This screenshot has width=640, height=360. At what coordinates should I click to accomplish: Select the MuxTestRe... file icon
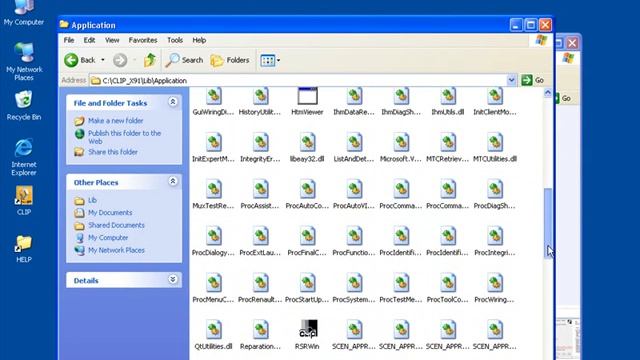(x=213, y=189)
